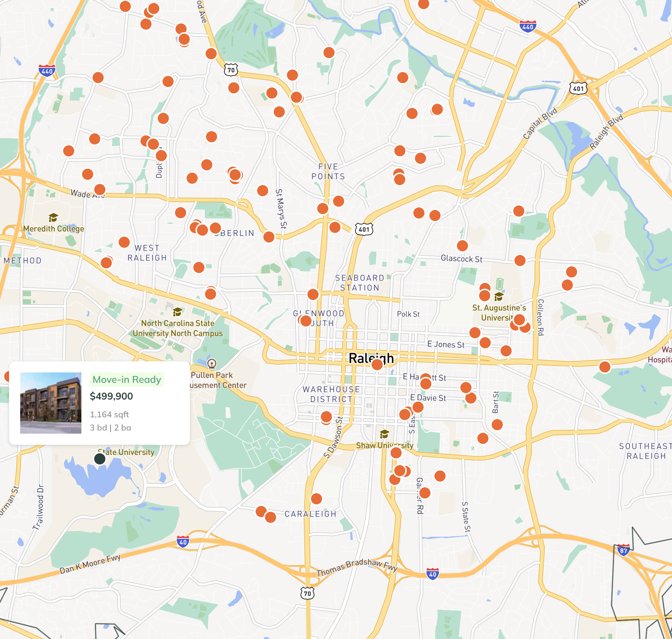Click the St. Augustine's University school icon
Screen dimensions: 672x639
[499, 297]
